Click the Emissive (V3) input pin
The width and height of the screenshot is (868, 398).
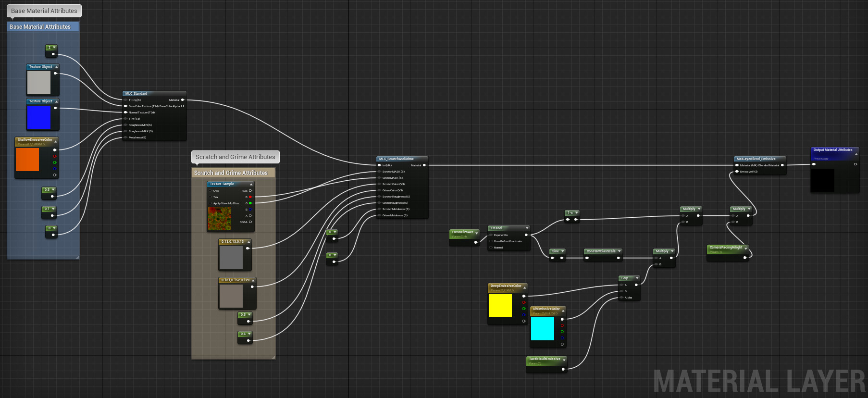pos(737,172)
